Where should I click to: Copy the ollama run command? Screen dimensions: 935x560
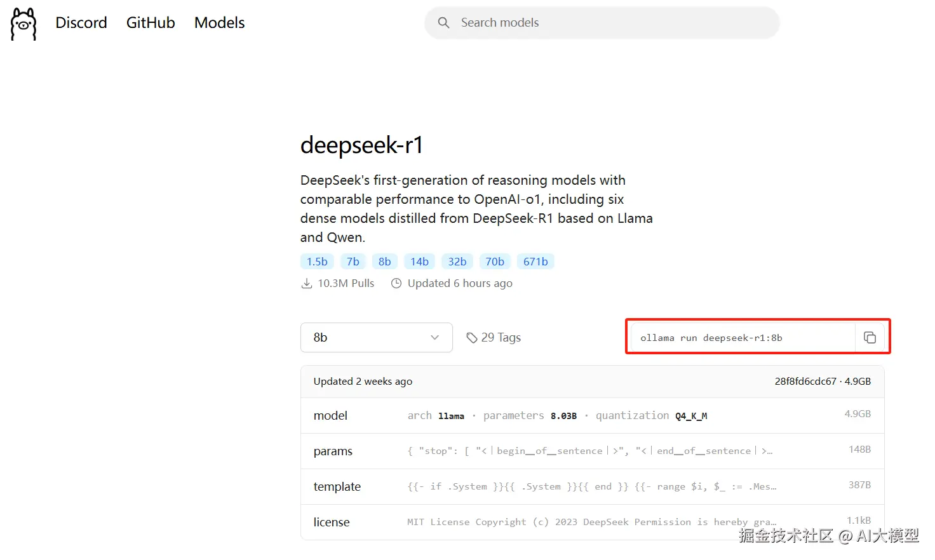click(870, 338)
